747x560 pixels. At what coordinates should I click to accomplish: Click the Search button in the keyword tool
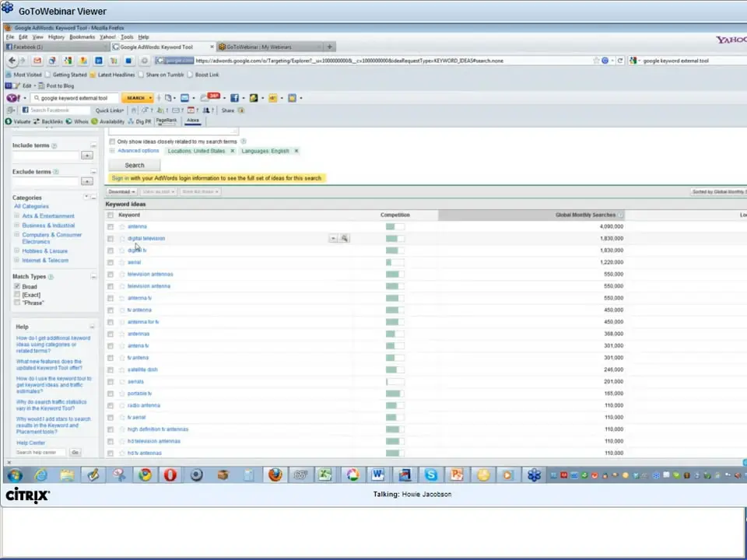pos(135,165)
